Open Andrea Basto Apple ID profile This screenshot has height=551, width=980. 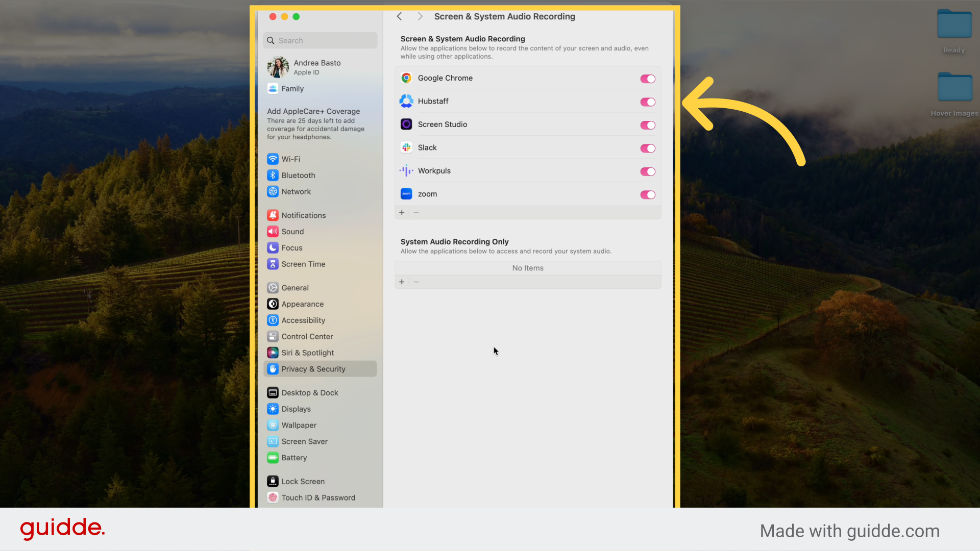316,67
